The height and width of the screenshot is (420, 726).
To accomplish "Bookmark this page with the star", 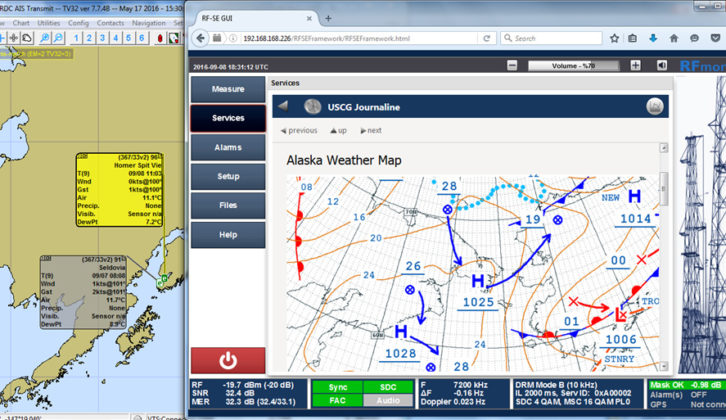I will tap(614, 38).
